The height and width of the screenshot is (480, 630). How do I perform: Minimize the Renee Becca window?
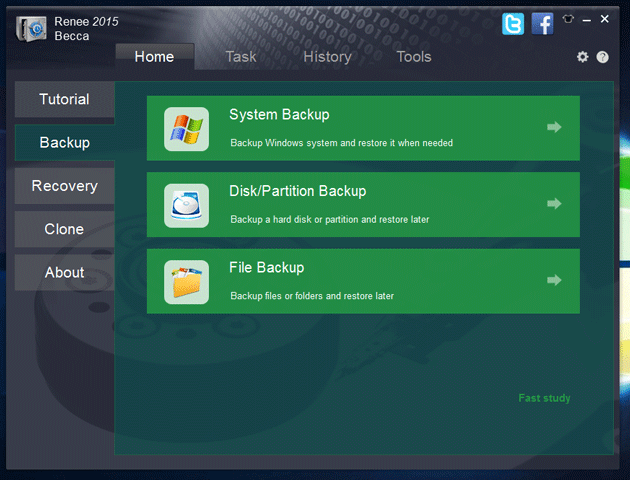coord(587,20)
